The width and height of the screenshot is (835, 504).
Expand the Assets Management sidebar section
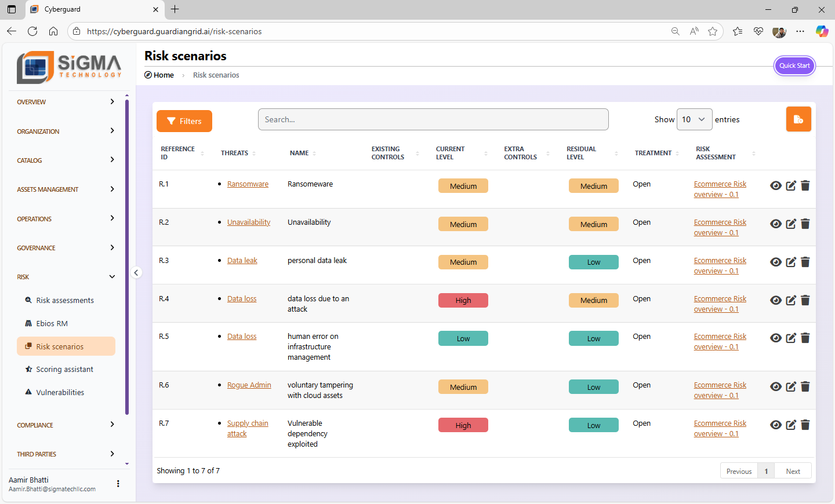66,189
